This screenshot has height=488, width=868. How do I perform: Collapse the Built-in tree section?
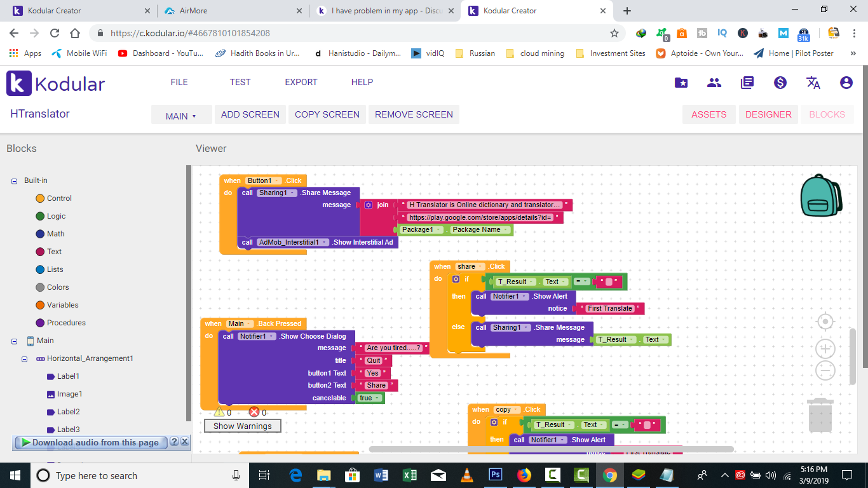[x=14, y=181]
